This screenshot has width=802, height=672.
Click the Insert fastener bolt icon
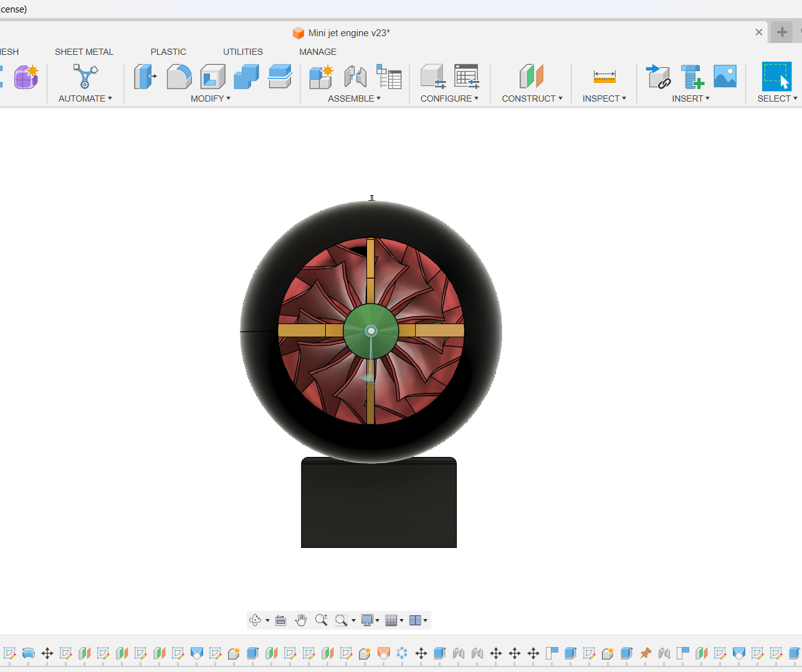(x=692, y=77)
